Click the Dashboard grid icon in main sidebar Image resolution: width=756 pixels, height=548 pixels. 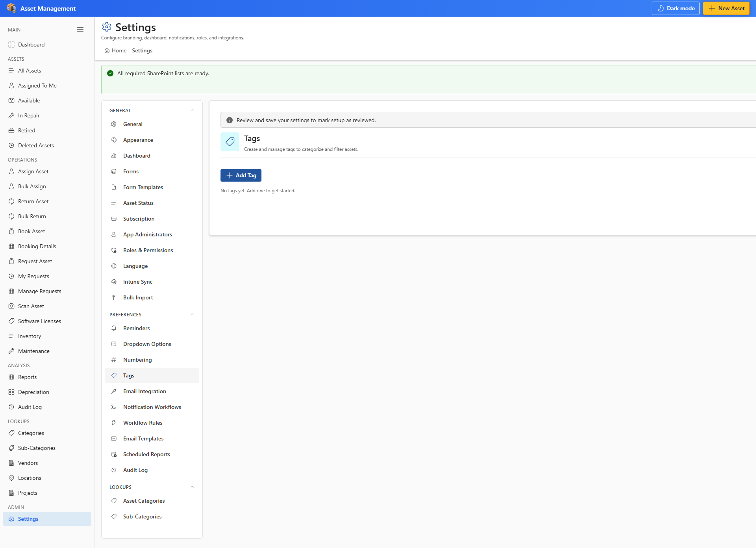[x=11, y=45]
